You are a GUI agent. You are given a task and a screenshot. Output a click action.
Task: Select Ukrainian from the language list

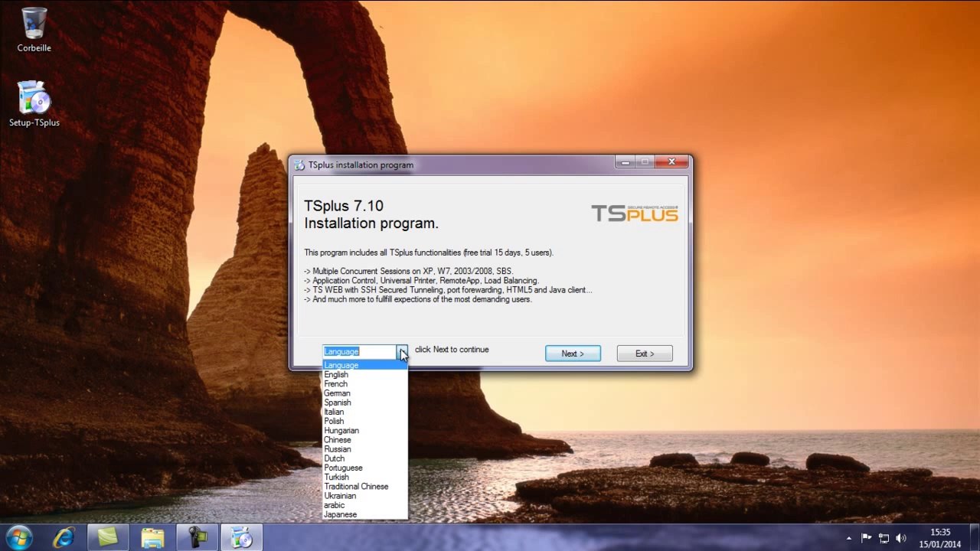[364, 496]
